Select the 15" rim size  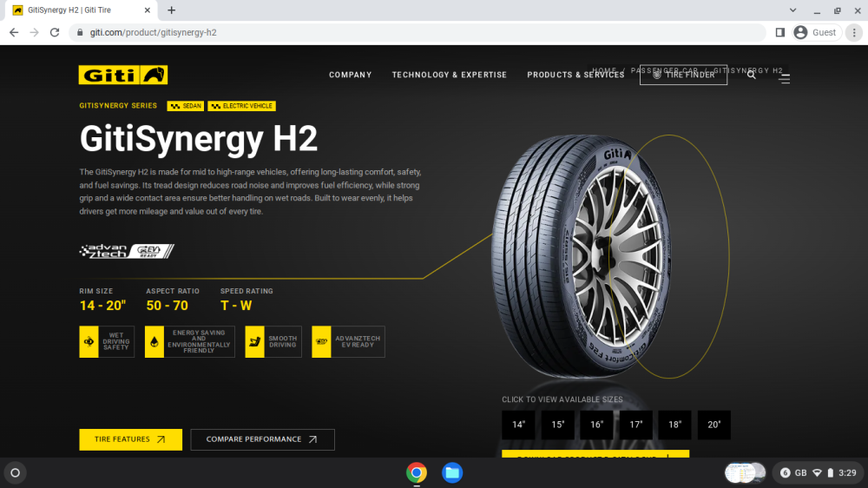pos(557,425)
